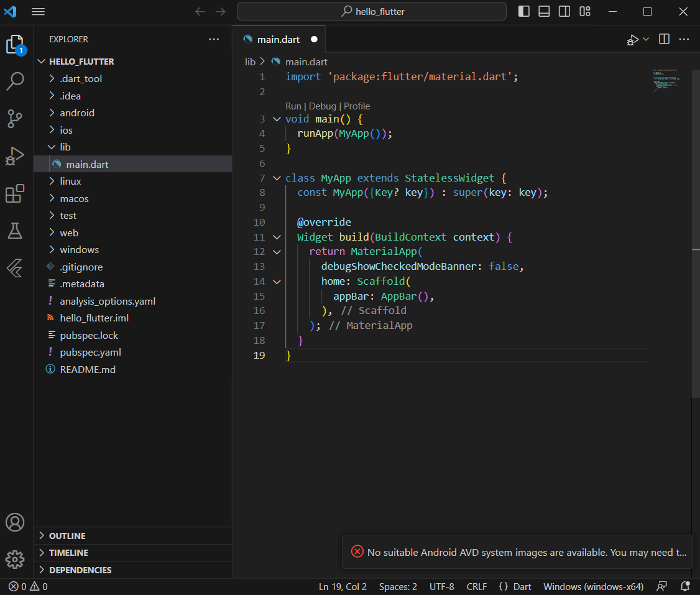Click the Debug code lens link
Image resolution: width=700 pixels, height=595 pixels.
click(x=322, y=106)
